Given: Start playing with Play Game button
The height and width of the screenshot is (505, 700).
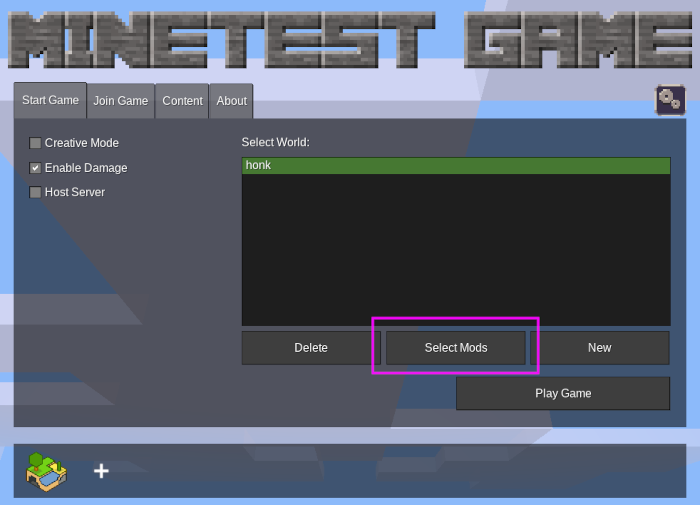Looking at the screenshot, I should (563, 393).
